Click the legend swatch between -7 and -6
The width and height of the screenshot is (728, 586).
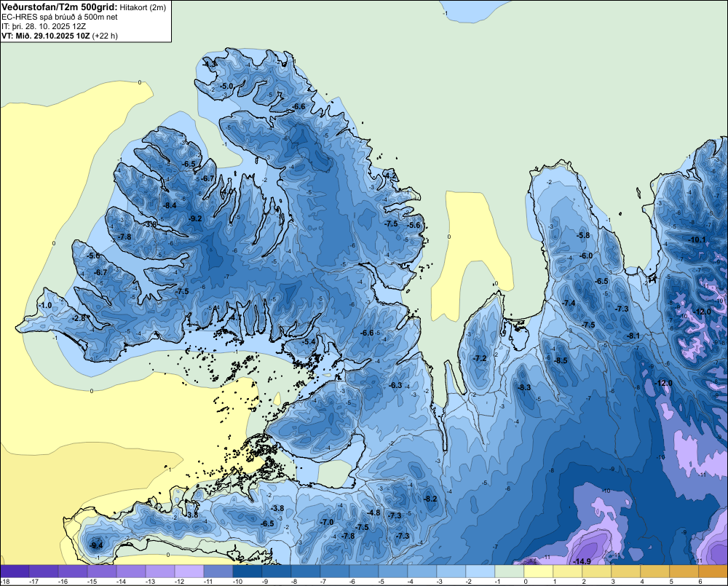[x=334, y=571]
